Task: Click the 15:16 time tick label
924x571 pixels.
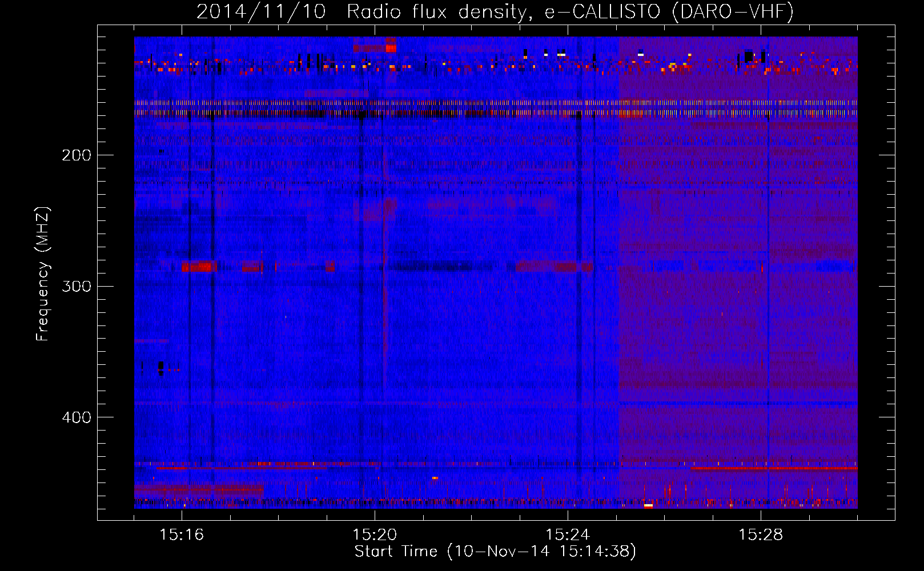Action: tap(182, 535)
